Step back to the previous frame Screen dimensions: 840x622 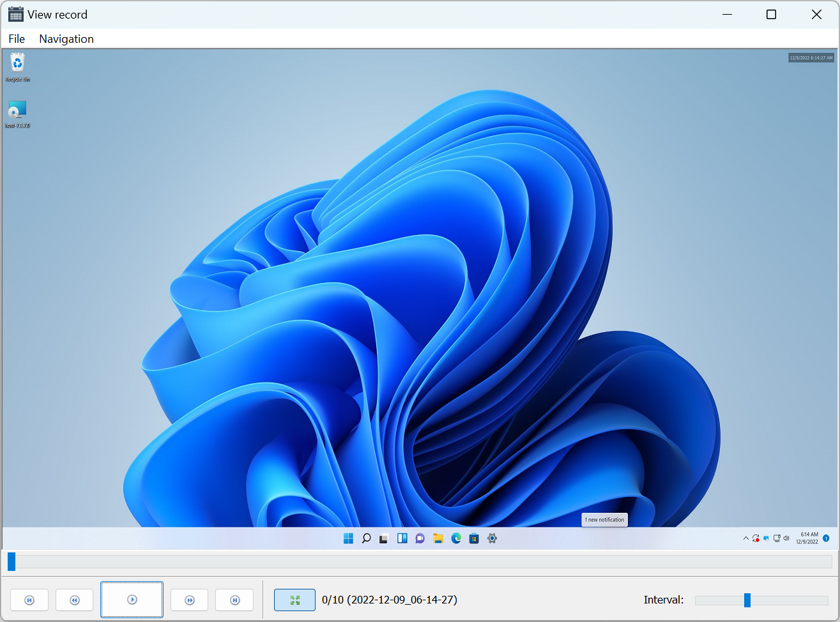(75, 600)
